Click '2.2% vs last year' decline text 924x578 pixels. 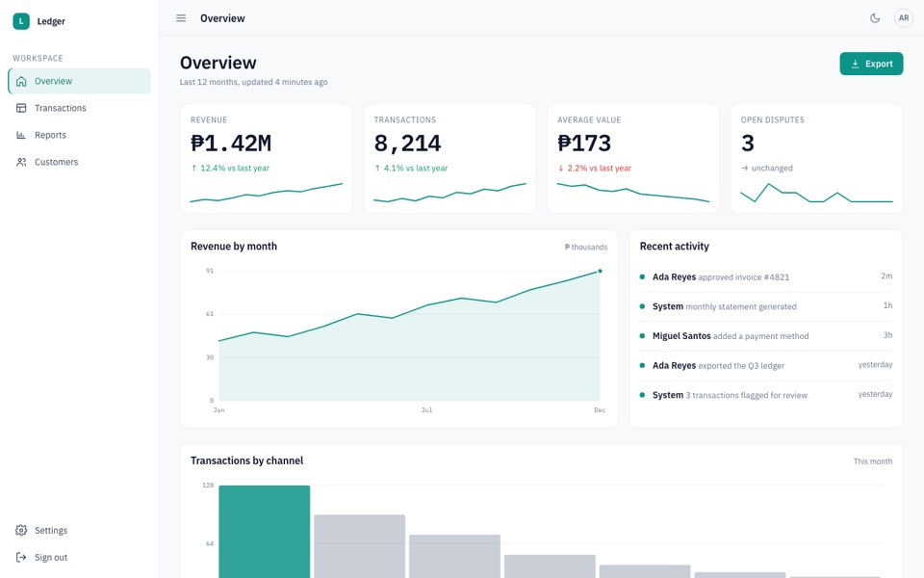tap(594, 168)
